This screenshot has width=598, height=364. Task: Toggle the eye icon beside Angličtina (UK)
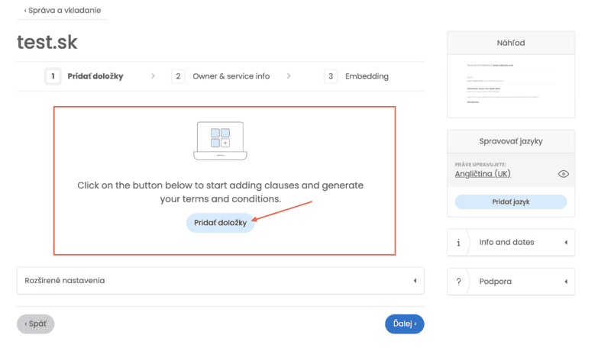tap(564, 174)
